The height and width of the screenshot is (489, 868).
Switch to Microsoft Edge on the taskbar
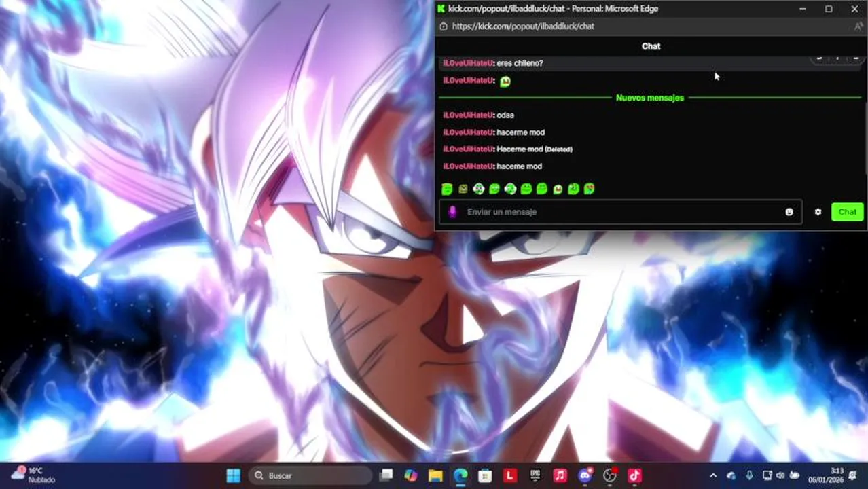460,475
